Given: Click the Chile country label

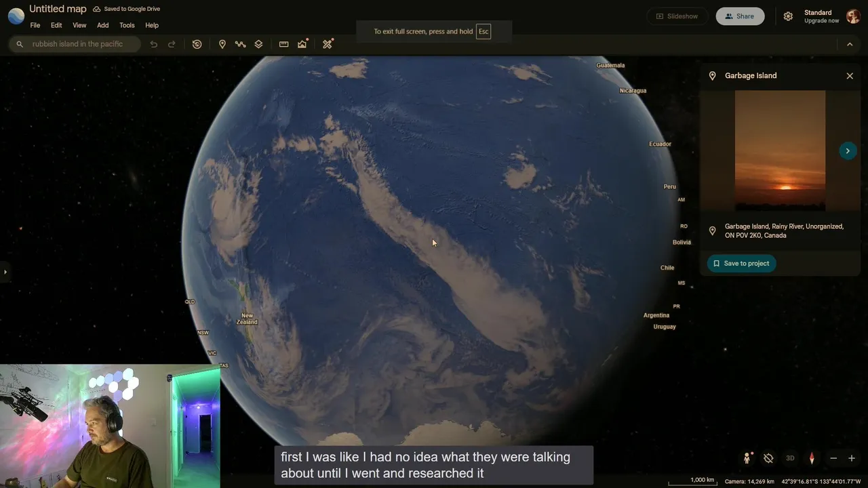Looking at the screenshot, I should tap(667, 268).
